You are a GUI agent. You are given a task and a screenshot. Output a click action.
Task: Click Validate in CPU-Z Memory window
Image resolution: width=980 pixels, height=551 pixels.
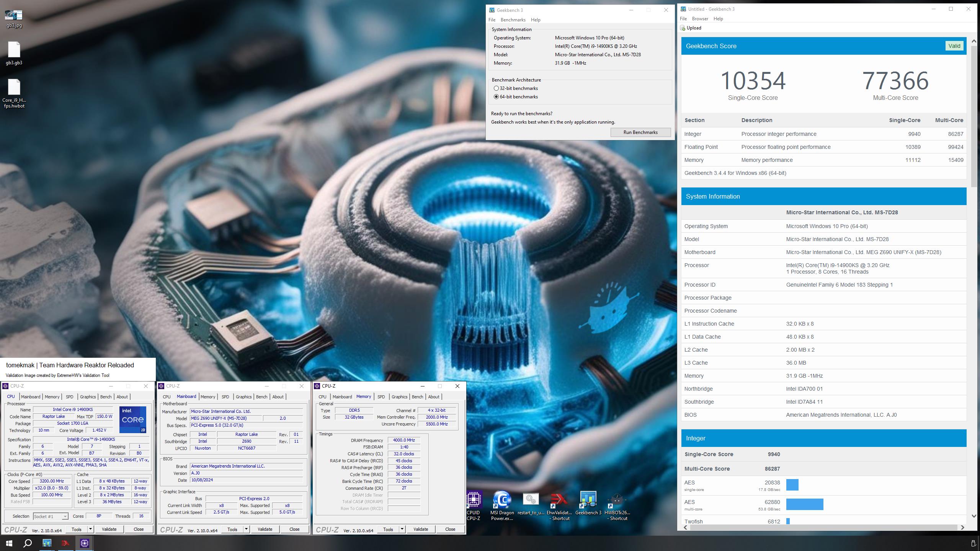point(421,529)
